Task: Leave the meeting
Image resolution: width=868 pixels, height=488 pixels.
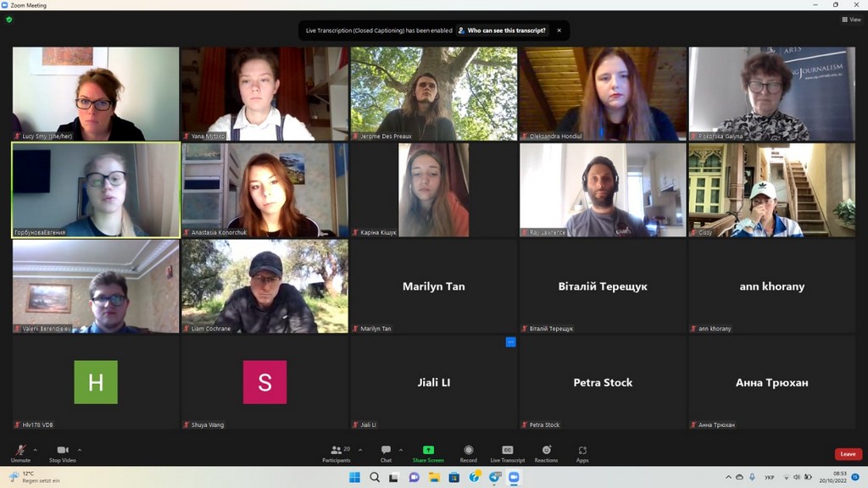Action: coord(848,454)
